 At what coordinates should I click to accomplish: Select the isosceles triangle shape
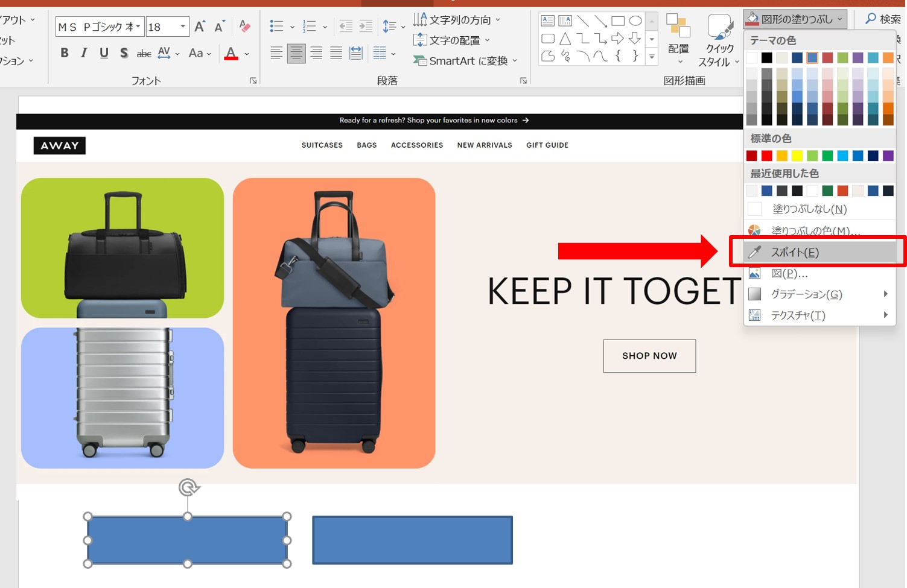tap(565, 39)
